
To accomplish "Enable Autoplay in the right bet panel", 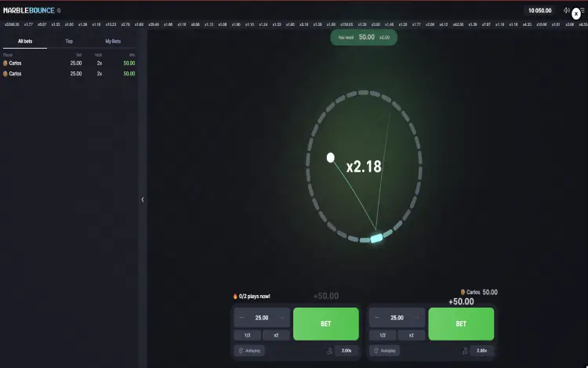I will pyautogui.click(x=384, y=351).
